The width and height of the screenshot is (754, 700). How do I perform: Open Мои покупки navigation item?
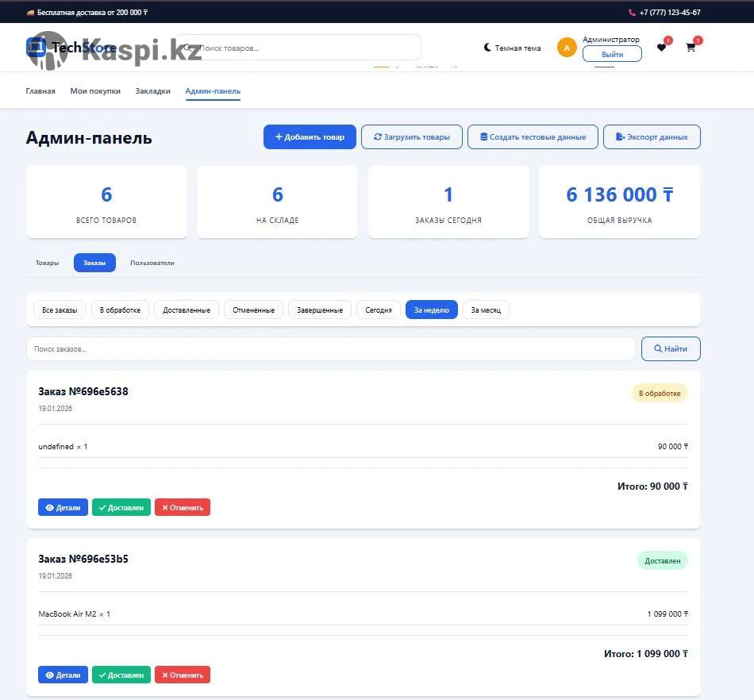pos(95,91)
